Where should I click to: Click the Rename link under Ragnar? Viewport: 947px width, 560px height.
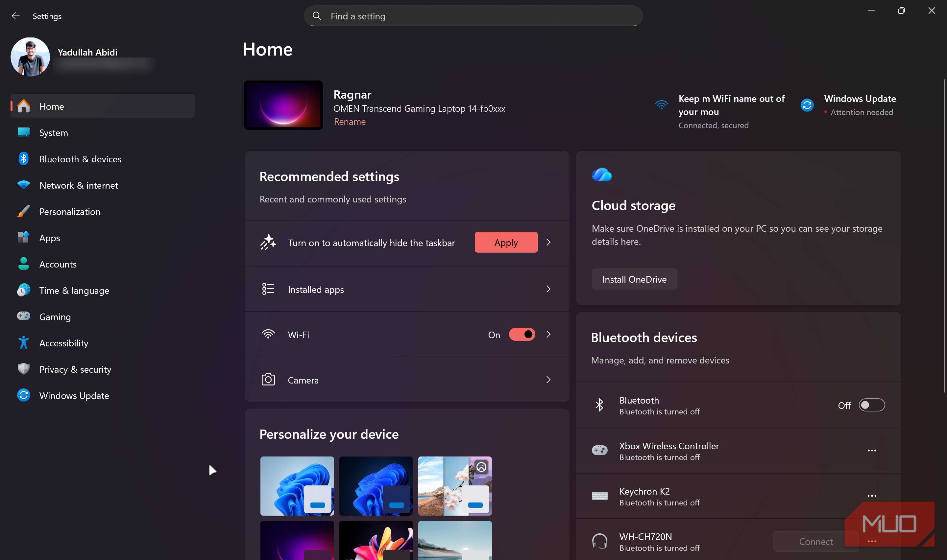coord(350,122)
